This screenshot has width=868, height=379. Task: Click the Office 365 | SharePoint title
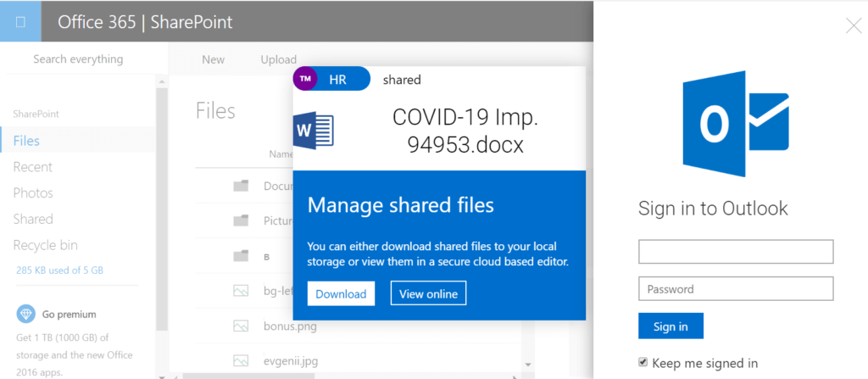point(145,22)
